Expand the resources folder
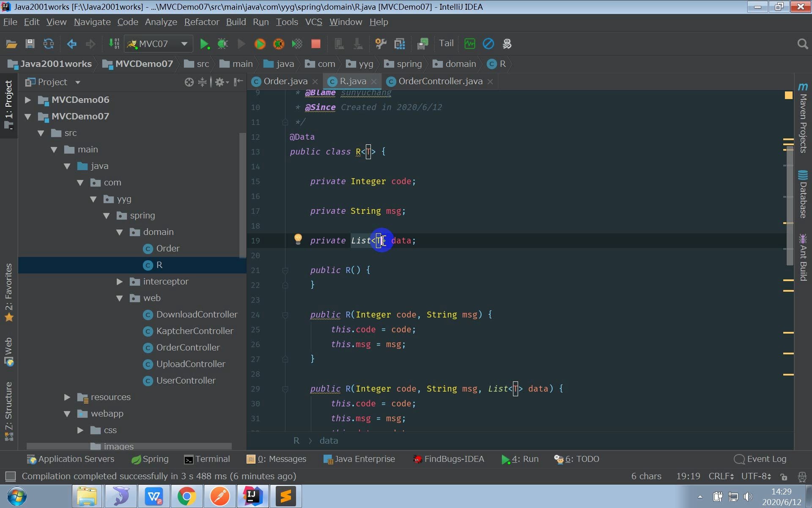The image size is (812, 508). (x=67, y=397)
